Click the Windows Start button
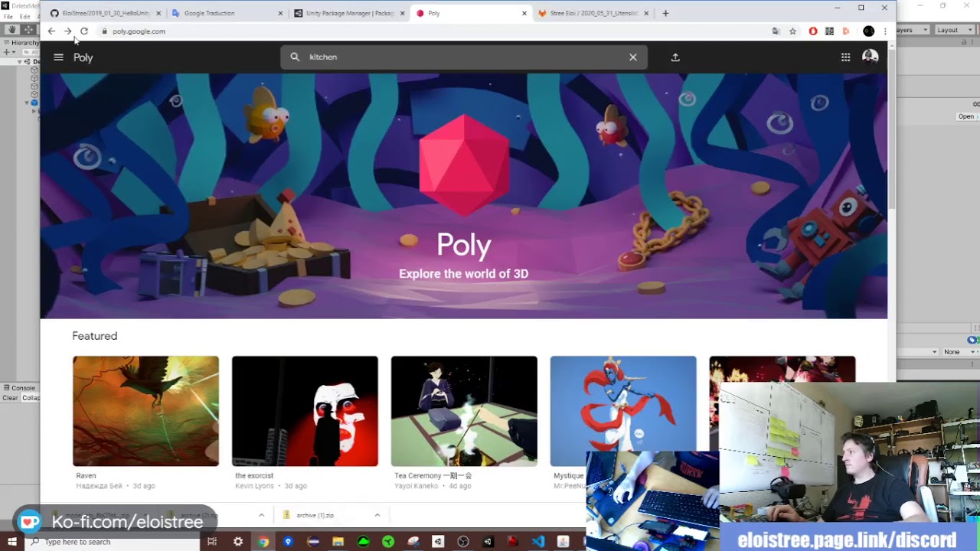This screenshot has height=551, width=980. coord(12,542)
